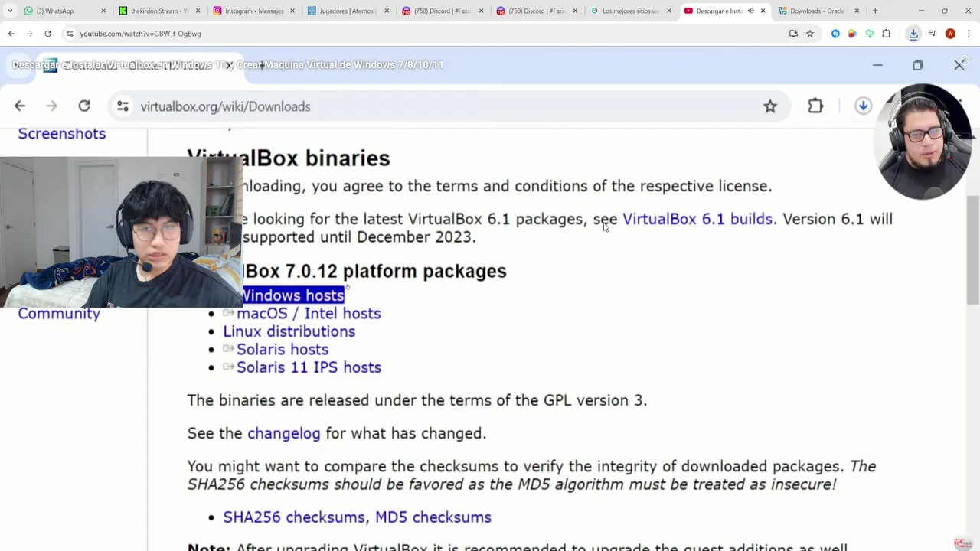Open Solaris hosts link
980x551 pixels.
[x=283, y=350]
